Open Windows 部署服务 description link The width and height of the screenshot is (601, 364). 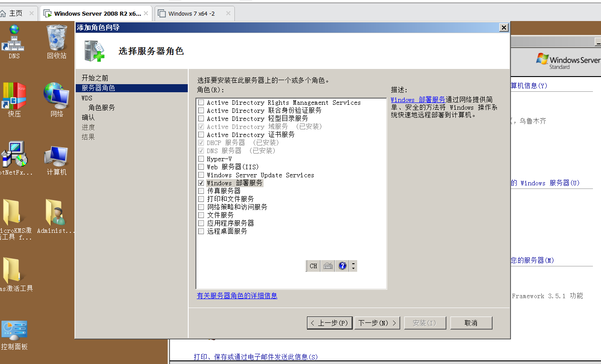tap(418, 100)
